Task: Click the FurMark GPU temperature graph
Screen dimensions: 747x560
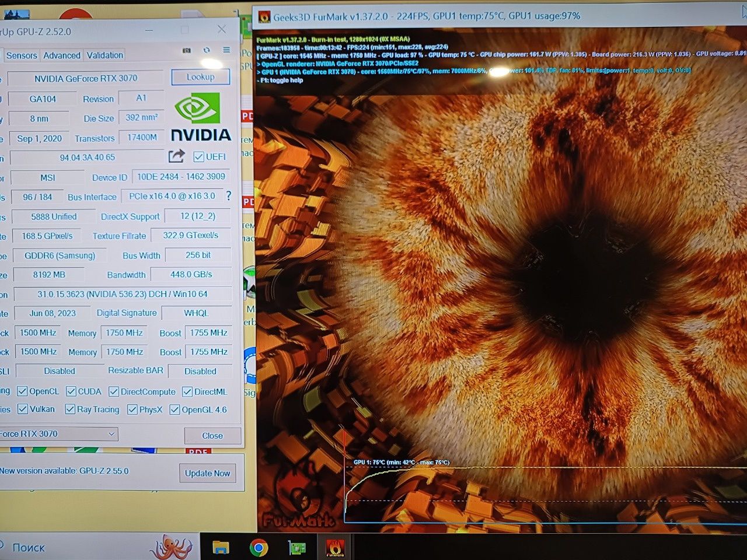Action: [546, 490]
